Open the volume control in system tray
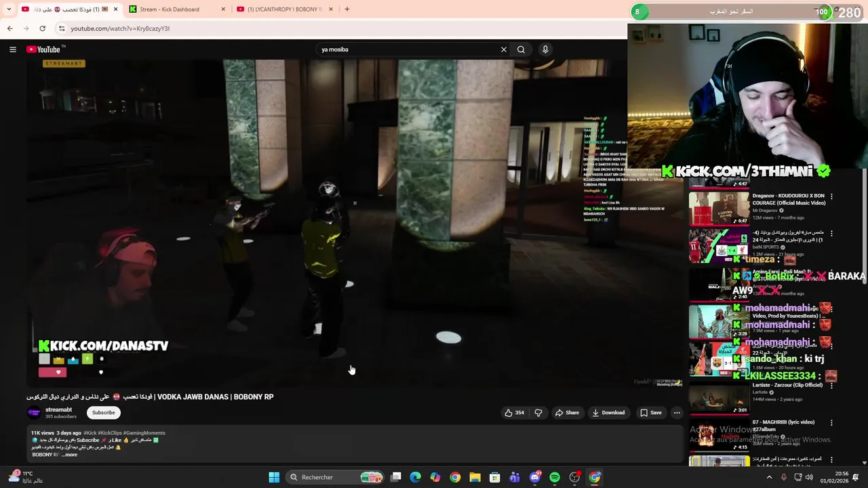This screenshot has width=868, height=488. [x=809, y=477]
